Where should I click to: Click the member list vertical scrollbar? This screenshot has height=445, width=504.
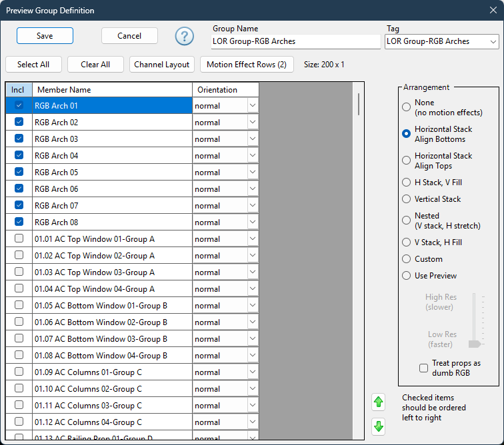pos(359,104)
